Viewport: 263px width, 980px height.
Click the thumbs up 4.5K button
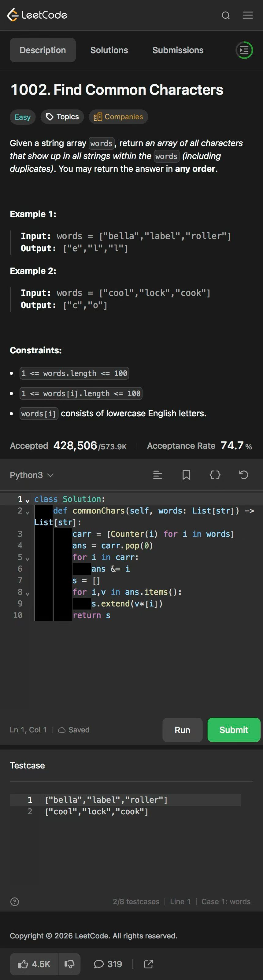[x=34, y=963]
